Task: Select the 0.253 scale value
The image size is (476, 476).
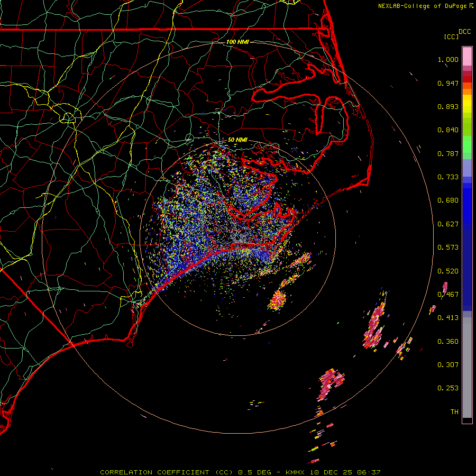Action: coord(448,388)
